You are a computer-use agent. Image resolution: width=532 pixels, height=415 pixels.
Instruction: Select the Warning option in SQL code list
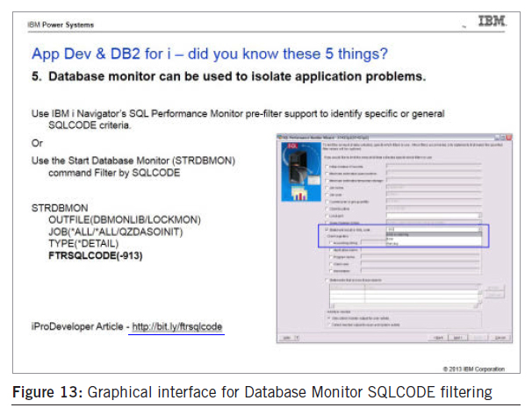coord(434,243)
